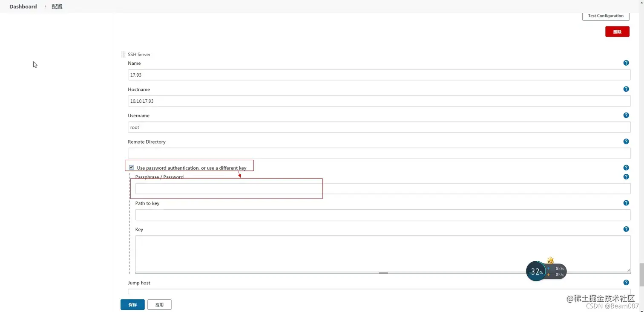Click the red 删除 delete button
The image size is (644, 312).
[x=617, y=32]
